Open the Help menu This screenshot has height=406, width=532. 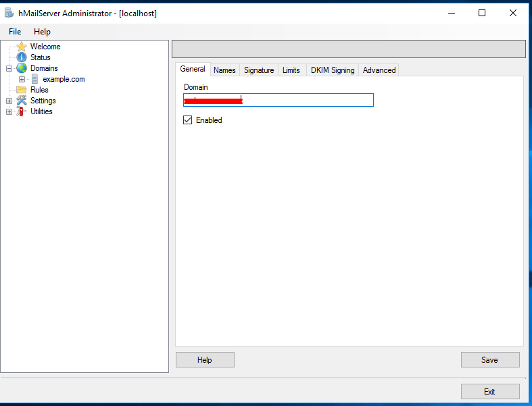click(x=42, y=32)
